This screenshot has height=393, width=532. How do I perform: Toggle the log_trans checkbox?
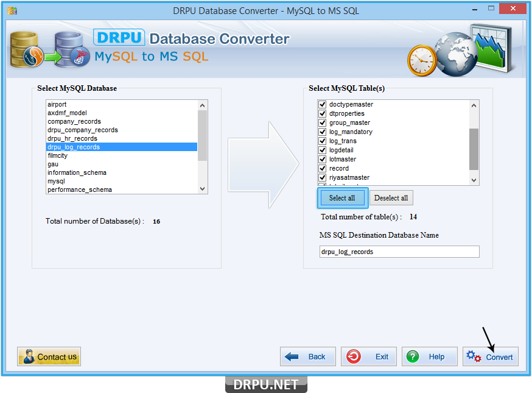coord(323,141)
